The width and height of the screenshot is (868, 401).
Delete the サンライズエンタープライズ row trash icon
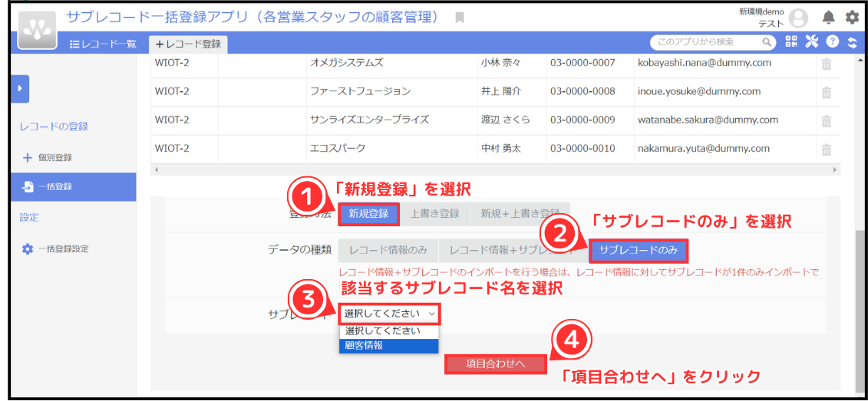pyautogui.click(x=826, y=120)
